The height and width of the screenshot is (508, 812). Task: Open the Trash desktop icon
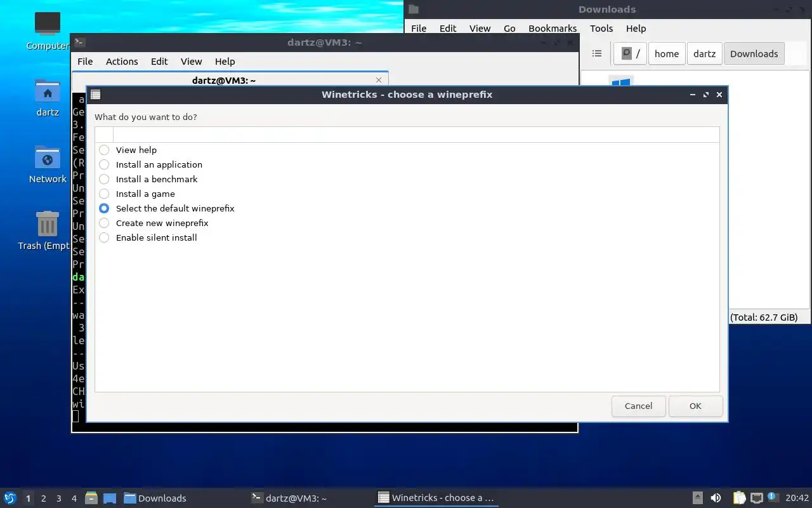(x=48, y=231)
